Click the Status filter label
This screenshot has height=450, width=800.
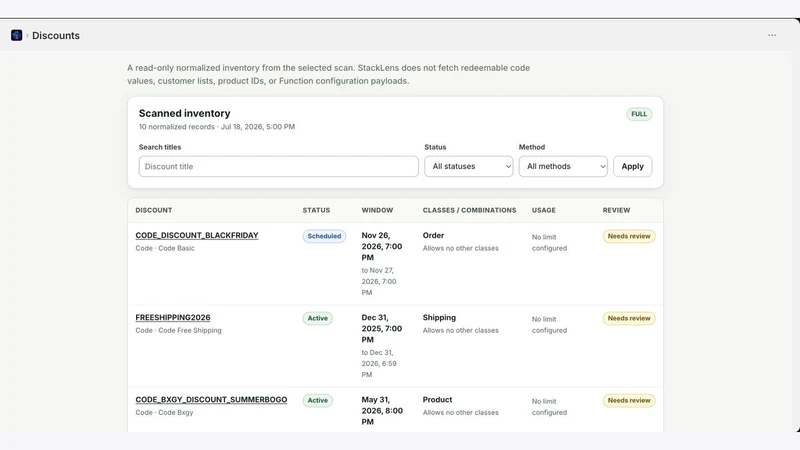pyautogui.click(x=435, y=147)
